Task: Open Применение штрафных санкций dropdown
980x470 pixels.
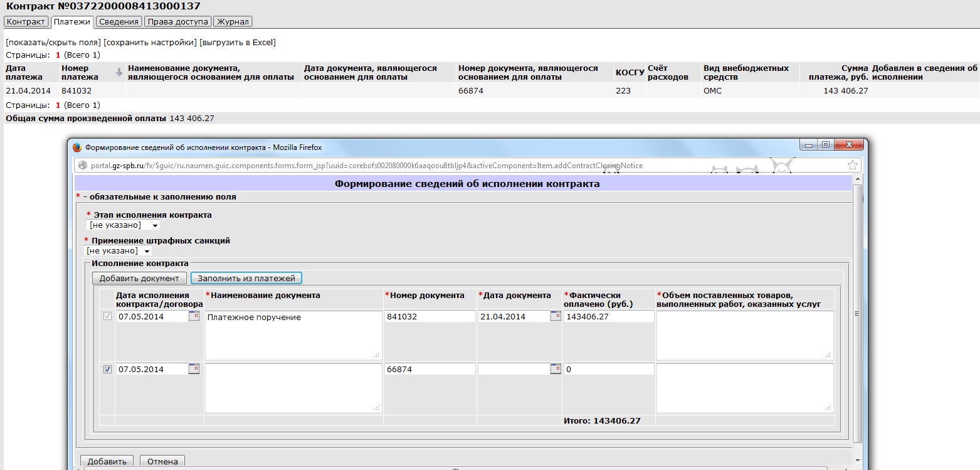Action: click(118, 251)
